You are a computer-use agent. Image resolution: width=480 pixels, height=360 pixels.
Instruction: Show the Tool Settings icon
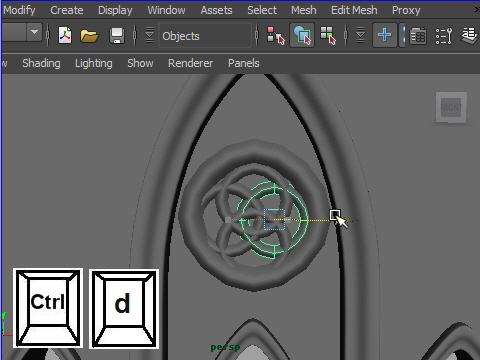(x=444, y=36)
